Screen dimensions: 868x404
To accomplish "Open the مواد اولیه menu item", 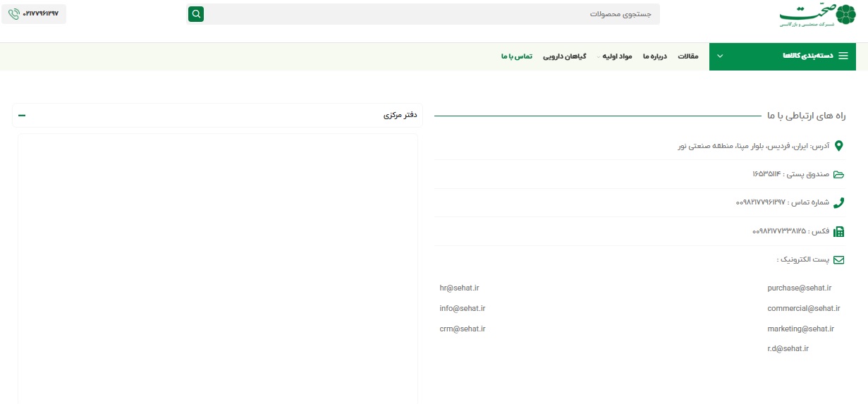I will [618, 56].
